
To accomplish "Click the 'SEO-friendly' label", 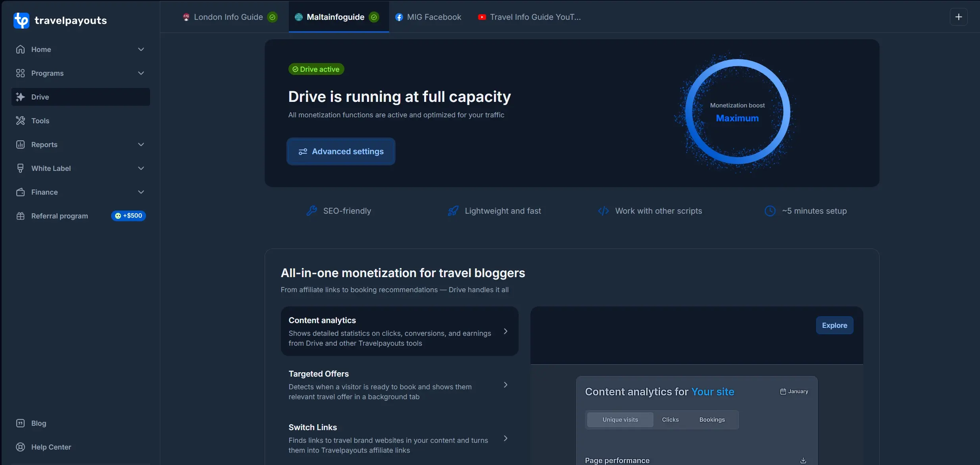I will [347, 211].
